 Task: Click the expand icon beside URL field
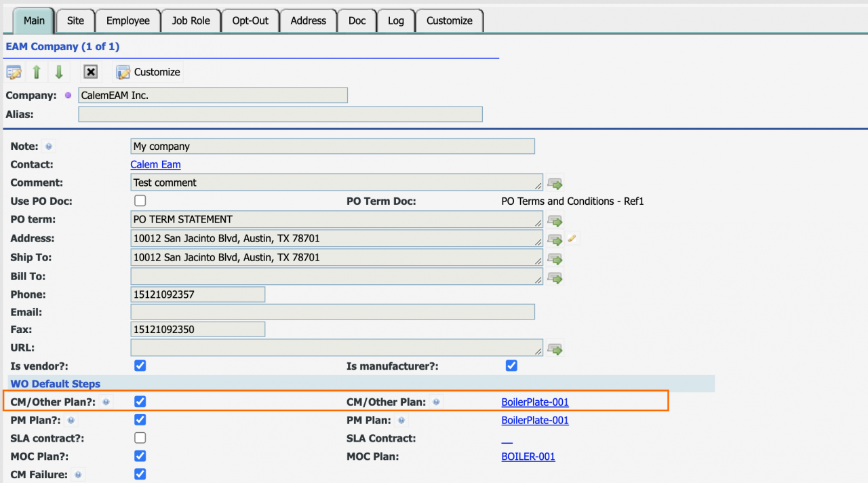point(555,349)
